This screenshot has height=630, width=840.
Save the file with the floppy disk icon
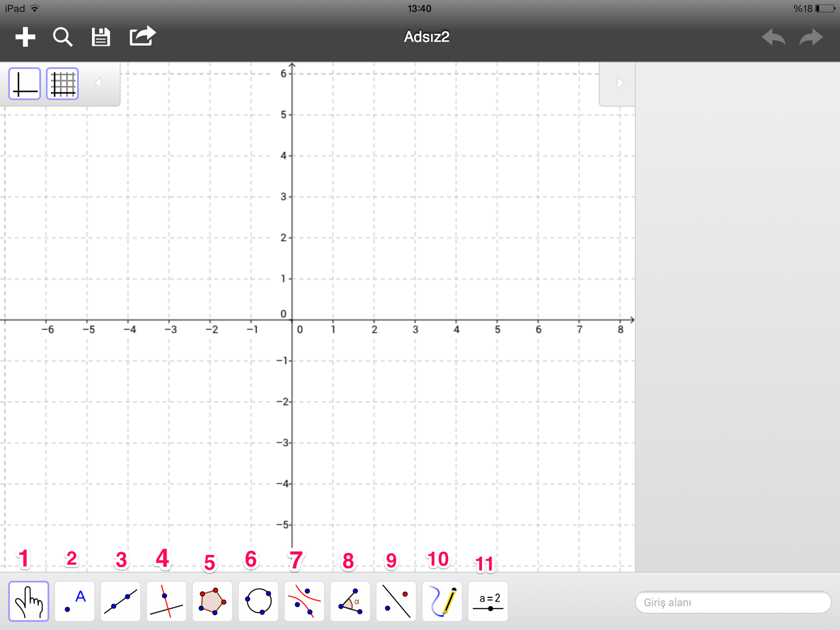click(x=101, y=37)
